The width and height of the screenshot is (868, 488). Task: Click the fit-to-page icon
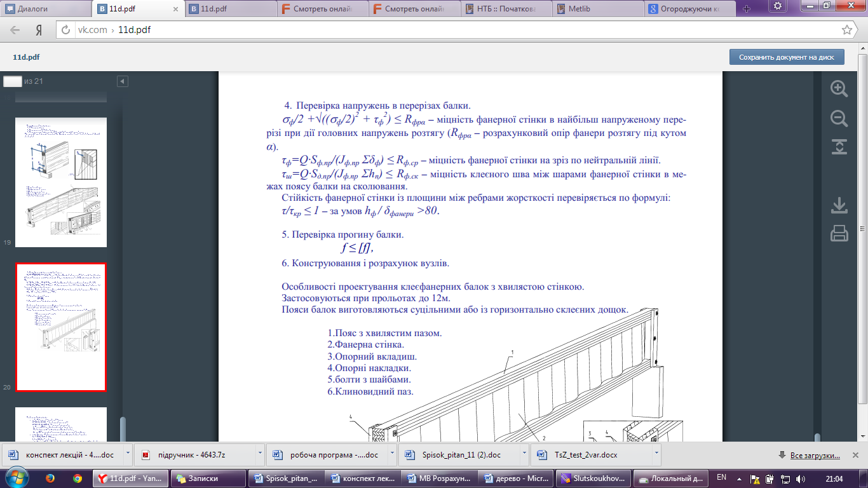839,147
